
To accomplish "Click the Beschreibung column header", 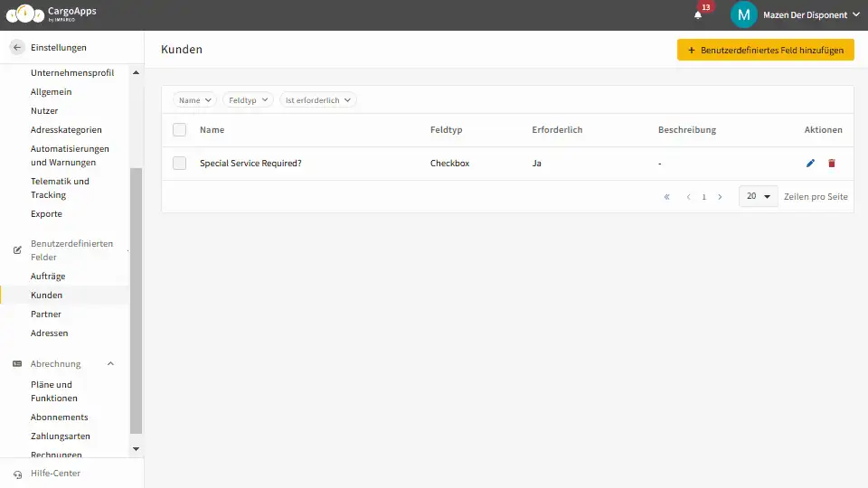I will 687,130.
